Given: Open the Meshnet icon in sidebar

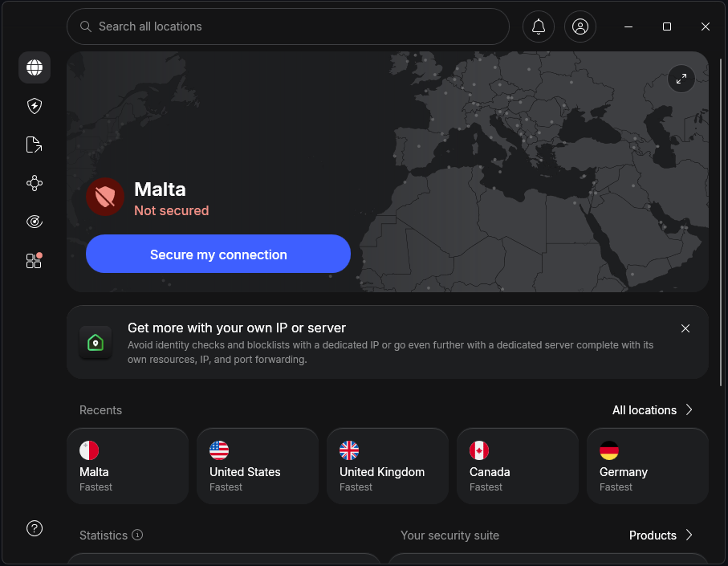Looking at the screenshot, I should coord(35,183).
